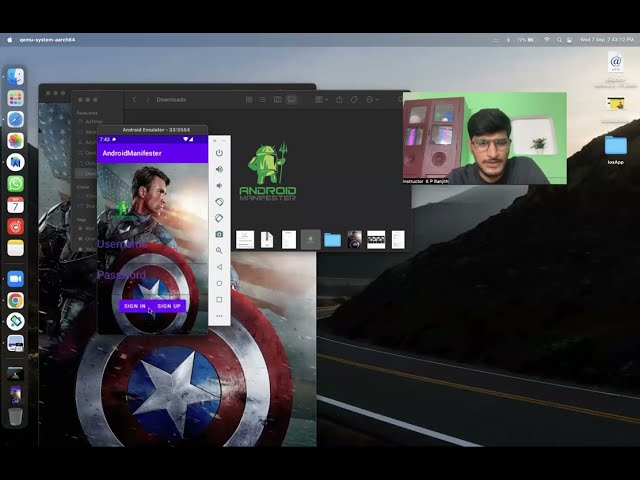The image size is (640, 480).
Task: Select the blue folder thumbnail in Finder gallery
Action: click(332, 240)
